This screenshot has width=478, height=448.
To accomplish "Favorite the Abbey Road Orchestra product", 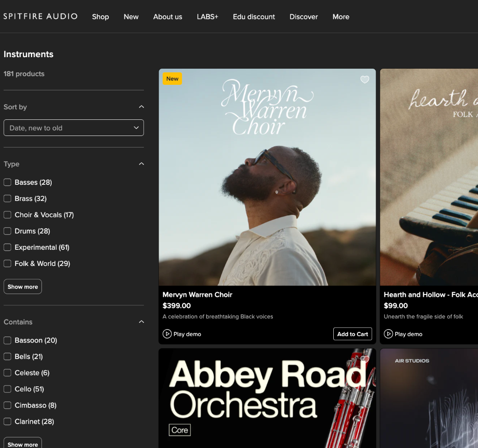I will 365,360.
